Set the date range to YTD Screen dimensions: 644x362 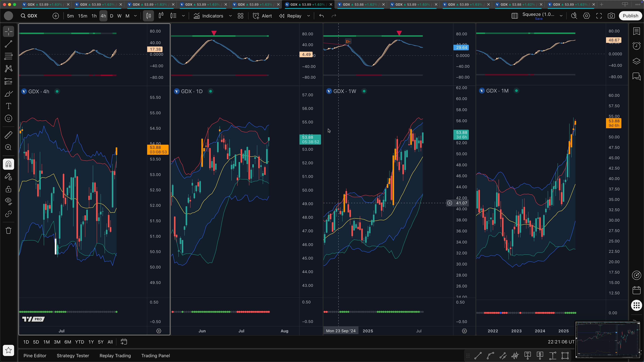click(x=79, y=342)
